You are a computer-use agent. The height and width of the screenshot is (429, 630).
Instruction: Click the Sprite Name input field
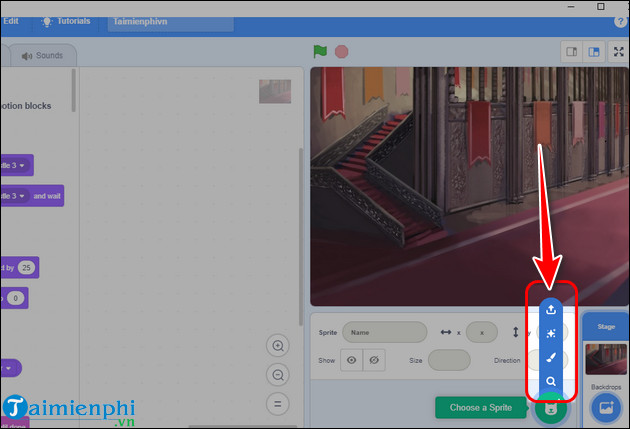click(x=385, y=332)
